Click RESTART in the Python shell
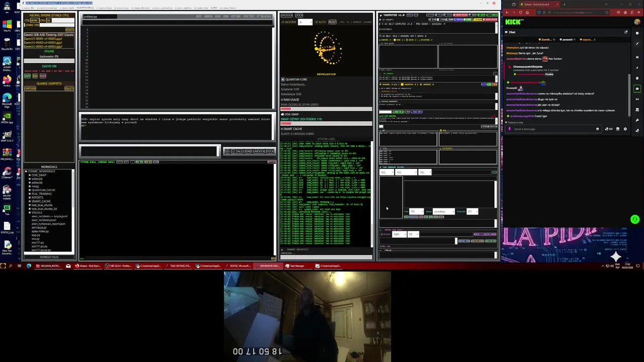This screenshot has height=362, width=644. (272, 162)
